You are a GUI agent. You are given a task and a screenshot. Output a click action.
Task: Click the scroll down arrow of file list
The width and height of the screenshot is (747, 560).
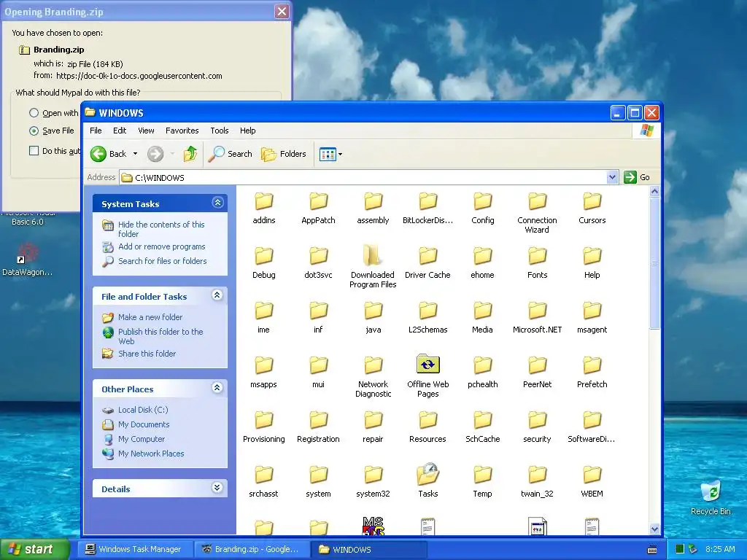click(x=654, y=529)
